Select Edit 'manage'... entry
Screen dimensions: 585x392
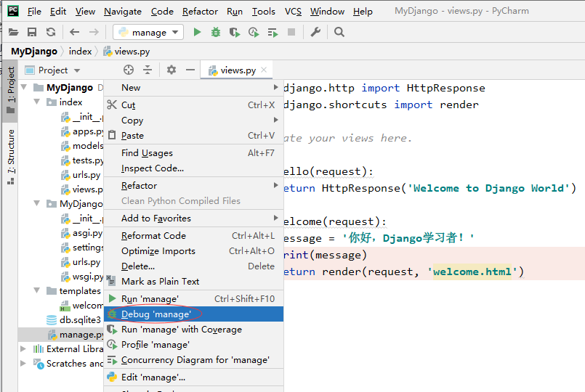(x=193, y=377)
